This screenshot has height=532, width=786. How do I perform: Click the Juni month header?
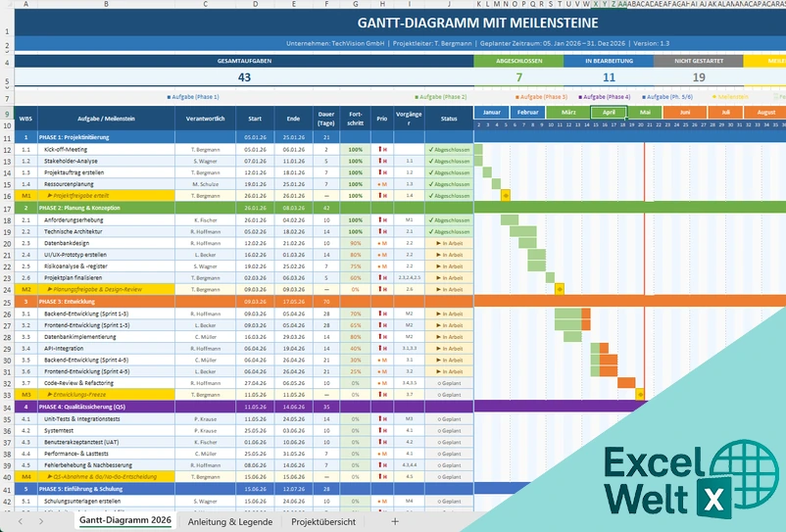click(x=685, y=113)
